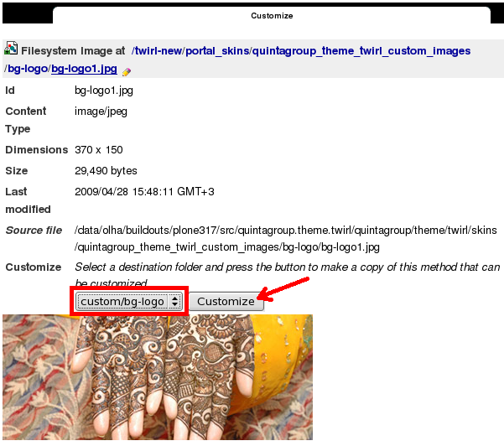The height and width of the screenshot is (446, 504).
Task: Click the Customize button
Action: pos(226,302)
